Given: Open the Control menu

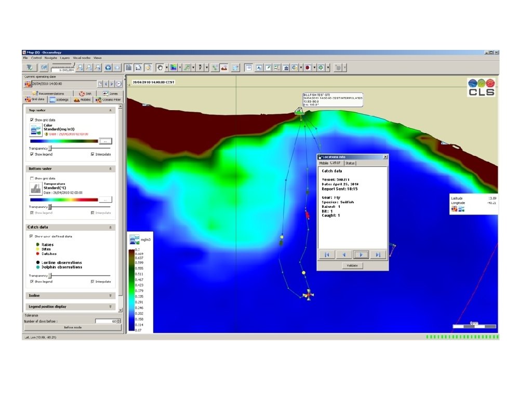Looking at the screenshot, I should click(36, 58).
